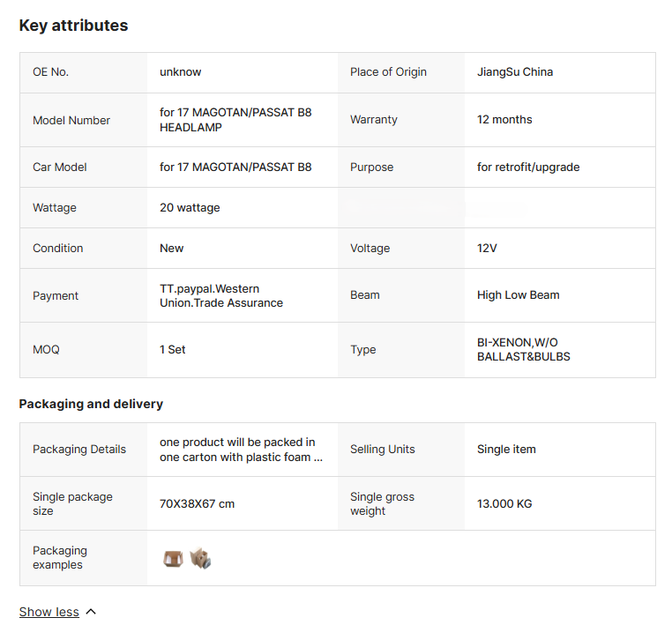672x640 pixels.
Task: Click the 13.000 KG gross weight value
Action: 504,503
